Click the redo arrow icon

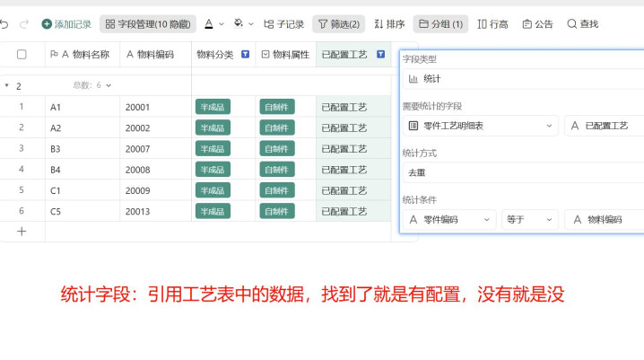24,24
